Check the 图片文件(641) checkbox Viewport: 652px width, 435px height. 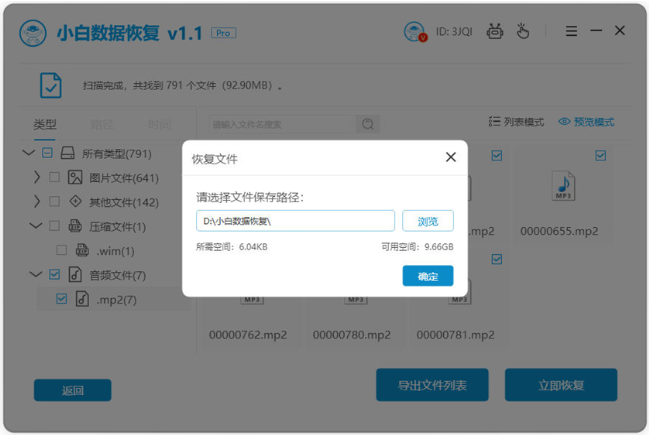[54, 178]
